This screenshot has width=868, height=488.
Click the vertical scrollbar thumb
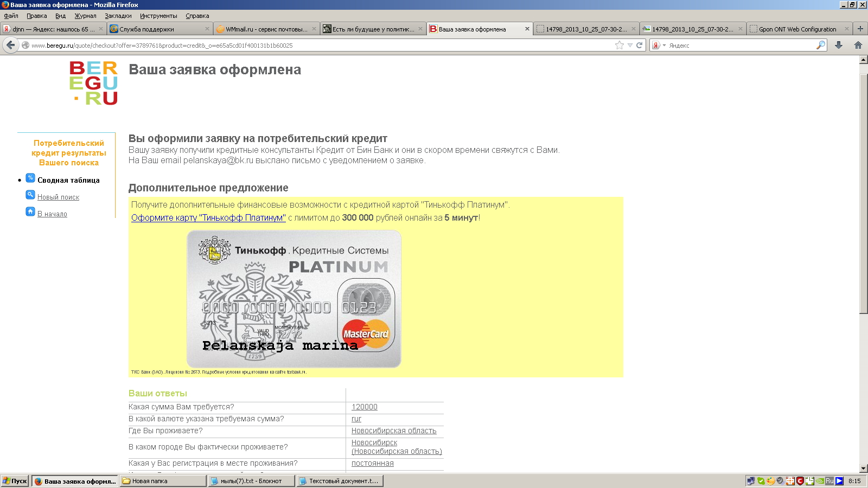[x=863, y=194]
